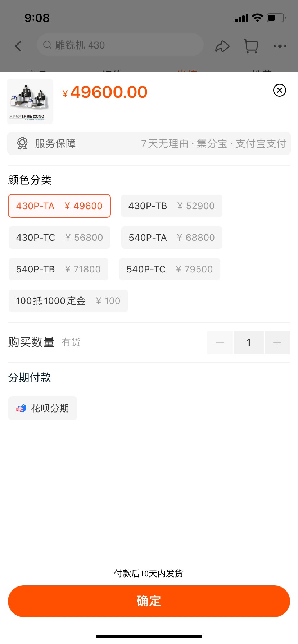
Task: Open the shopping cart icon
Action: click(x=251, y=46)
